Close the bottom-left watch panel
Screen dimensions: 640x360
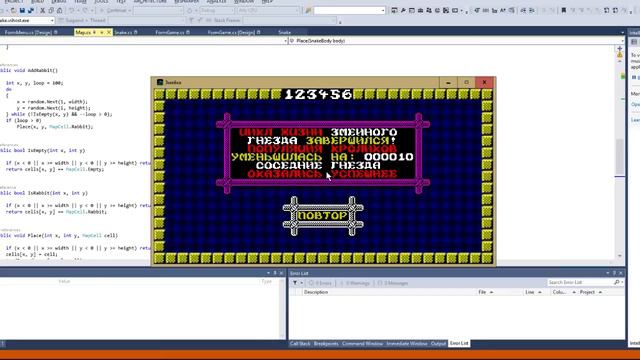click(x=281, y=273)
